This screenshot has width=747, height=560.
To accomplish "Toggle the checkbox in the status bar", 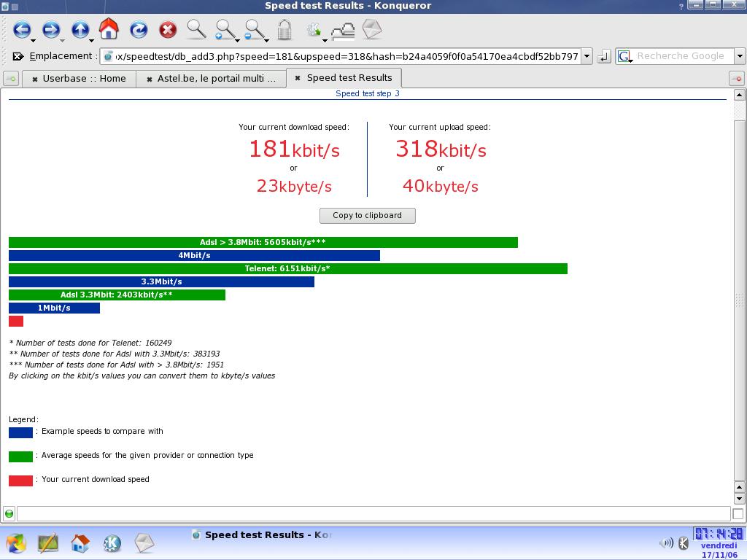I will (x=738, y=513).
